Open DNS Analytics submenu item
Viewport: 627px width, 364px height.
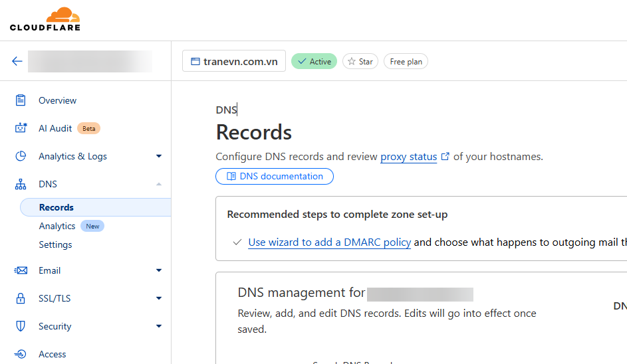57,226
